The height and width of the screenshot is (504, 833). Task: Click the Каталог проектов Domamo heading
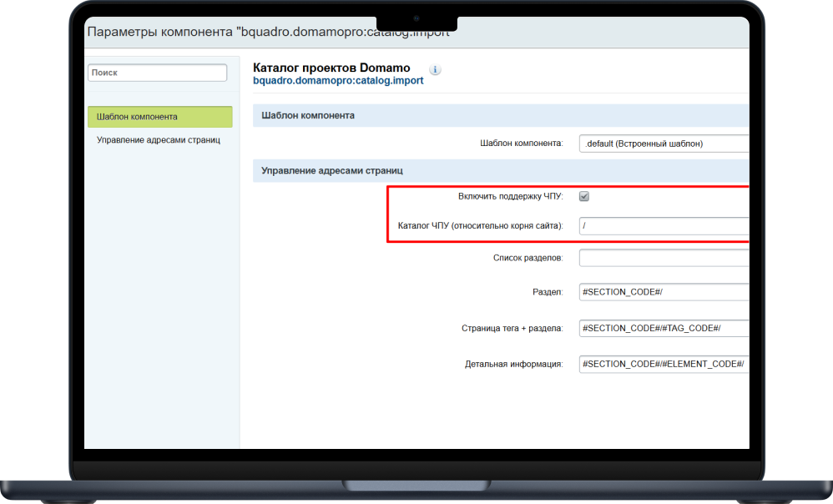pos(331,68)
